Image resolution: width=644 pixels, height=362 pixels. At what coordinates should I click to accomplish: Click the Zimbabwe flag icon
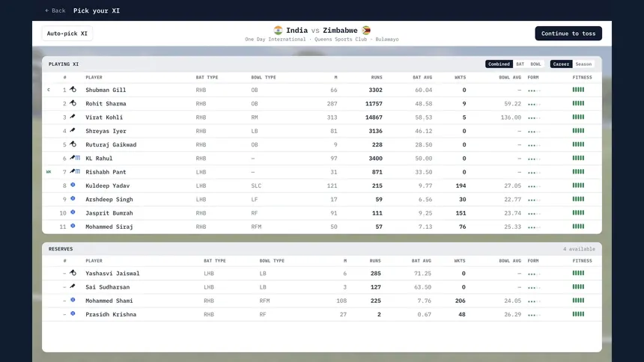click(x=366, y=31)
